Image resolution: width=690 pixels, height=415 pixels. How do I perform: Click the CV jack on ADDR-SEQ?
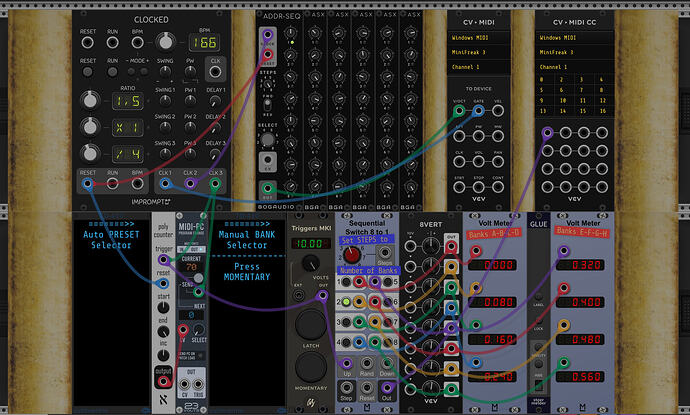(268, 160)
